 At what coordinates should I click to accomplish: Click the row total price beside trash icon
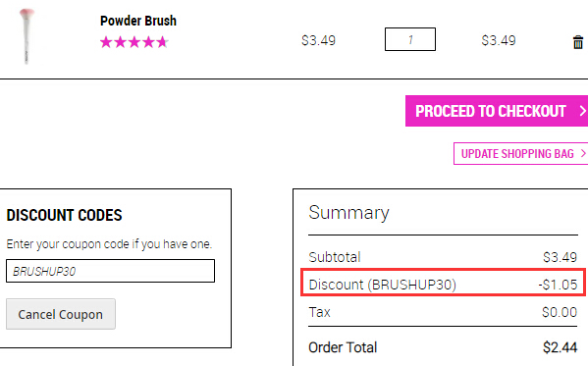[x=499, y=40]
